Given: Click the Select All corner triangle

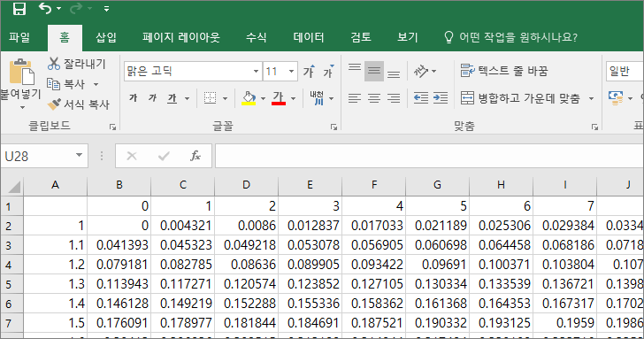Looking at the screenshot, I should pos(13,186).
